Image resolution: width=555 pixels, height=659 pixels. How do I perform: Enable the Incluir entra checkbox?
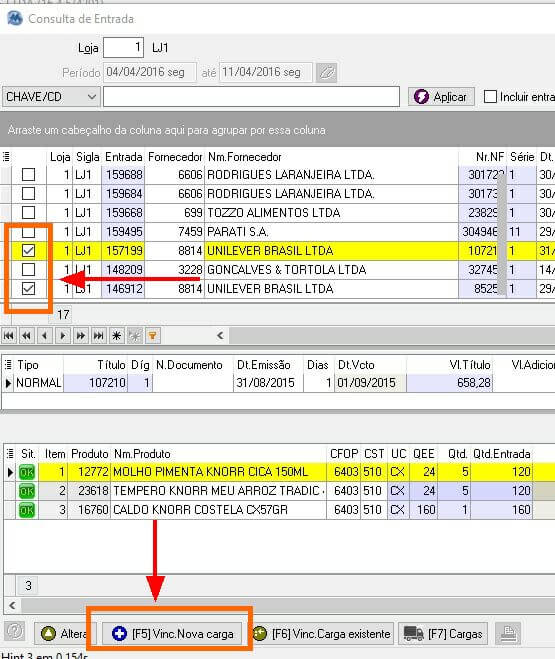[490, 97]
